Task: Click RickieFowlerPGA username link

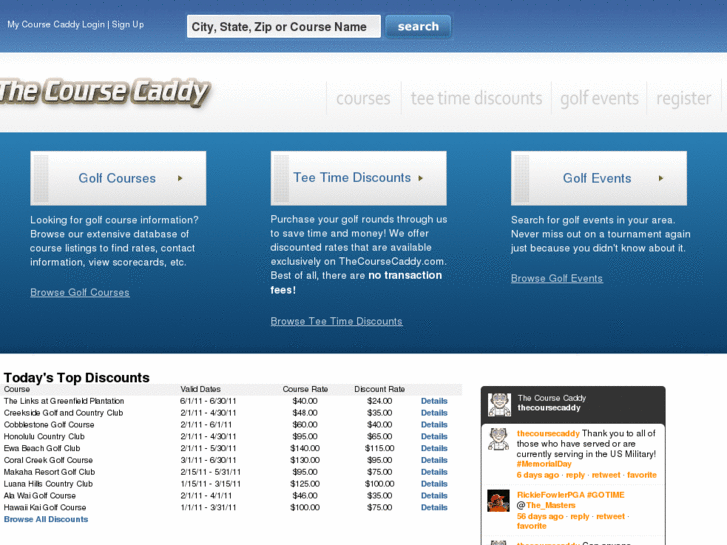Action: tap(550, 495)
